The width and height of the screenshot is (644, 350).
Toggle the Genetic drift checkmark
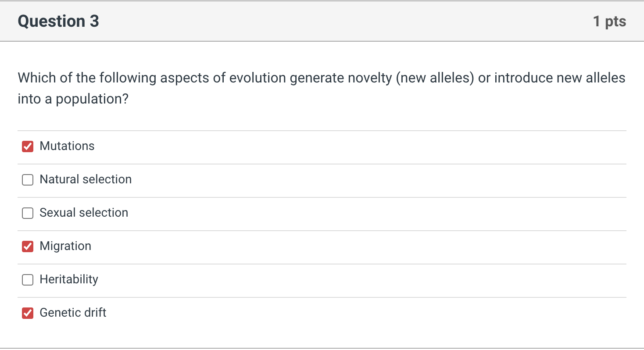(x=27, y=313)
